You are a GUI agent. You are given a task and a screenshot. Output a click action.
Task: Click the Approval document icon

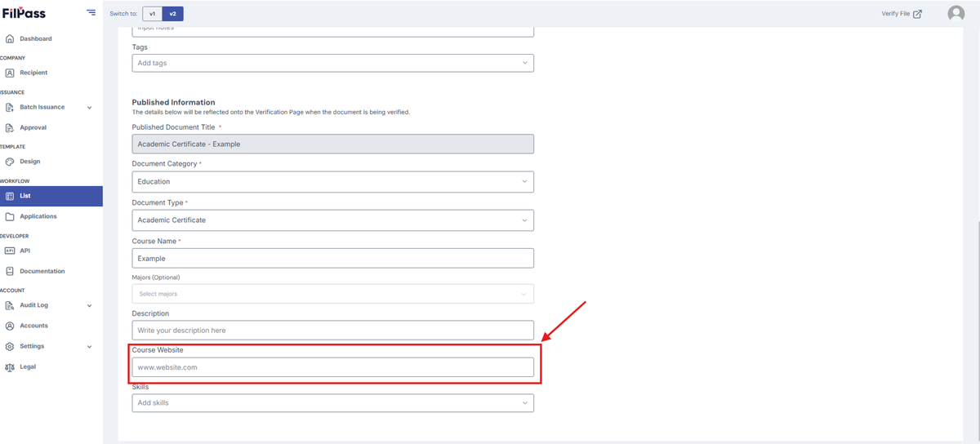coord(10,127)
